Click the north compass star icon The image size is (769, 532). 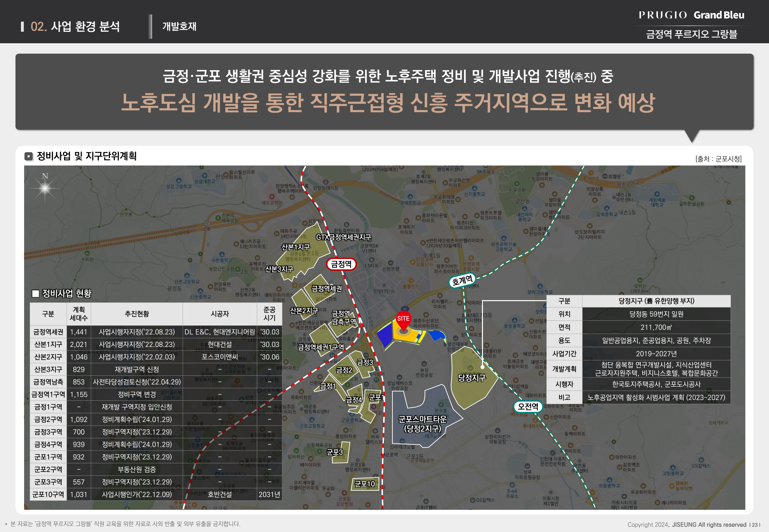45,188
